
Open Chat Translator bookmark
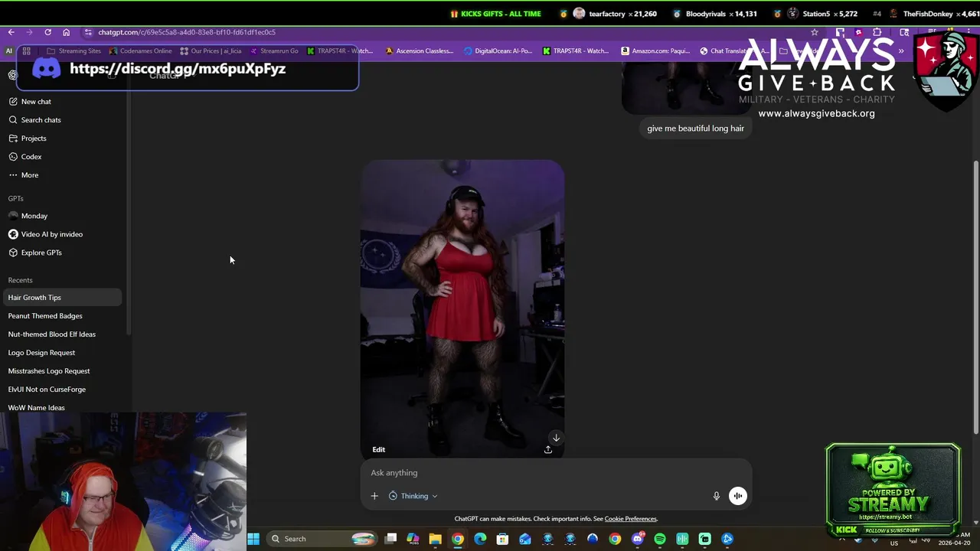[x=733, y=51]
